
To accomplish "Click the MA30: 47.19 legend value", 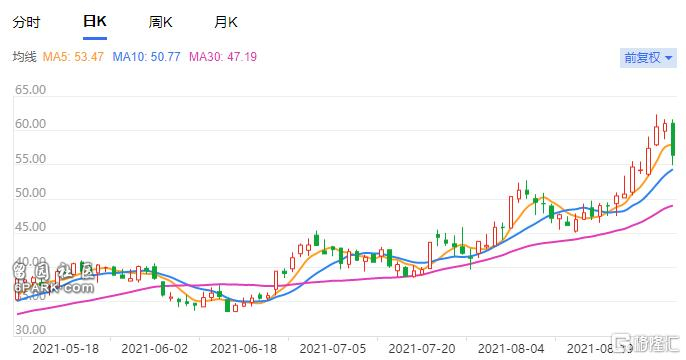I will pos(223,57).
